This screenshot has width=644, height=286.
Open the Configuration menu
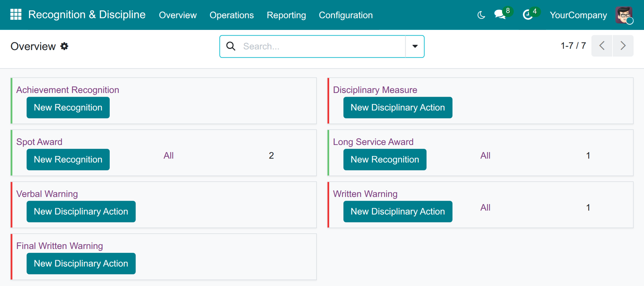tap(345, 15)
